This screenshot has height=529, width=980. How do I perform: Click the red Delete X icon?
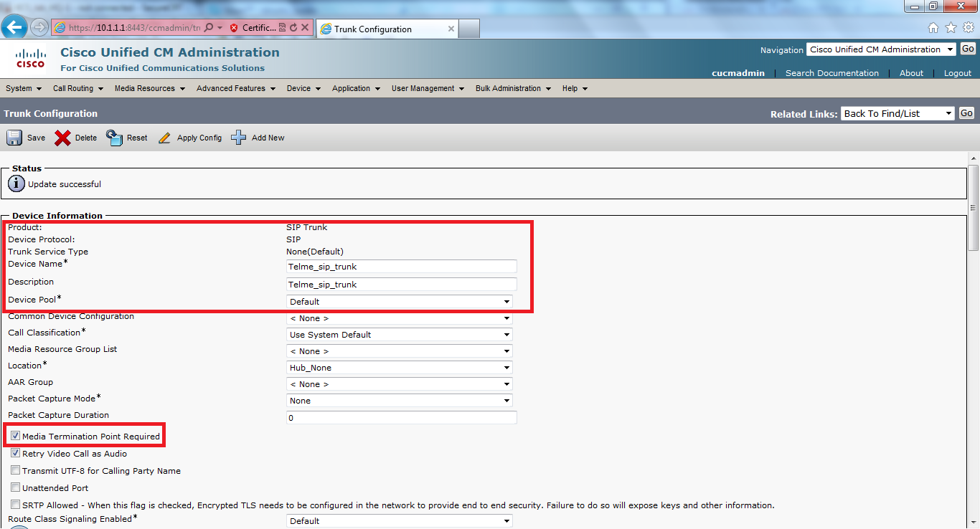pyautogui.click(x=62, y=138)
